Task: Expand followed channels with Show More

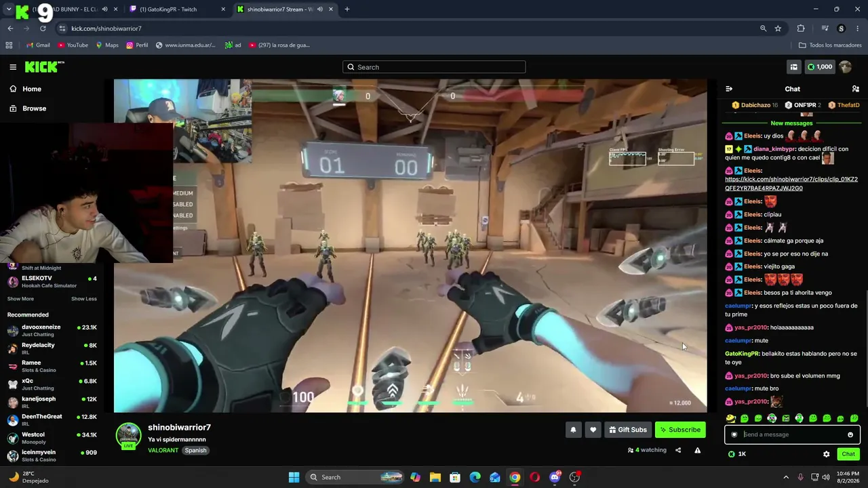Action: click(x=20, y=299)
